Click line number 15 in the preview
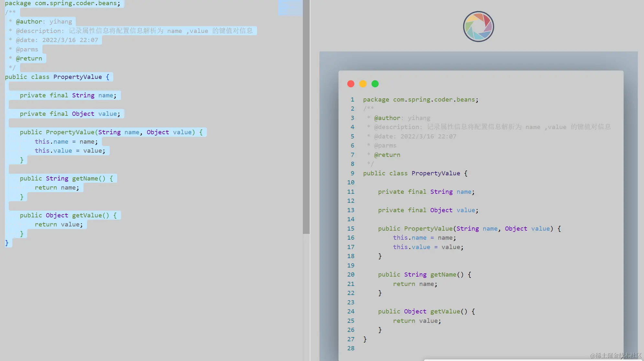 pyautogui.click(x=351, y=229)
